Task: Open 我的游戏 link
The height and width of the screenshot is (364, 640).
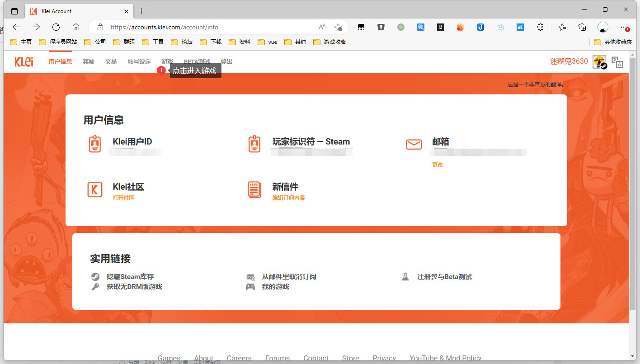Action: 275,287
